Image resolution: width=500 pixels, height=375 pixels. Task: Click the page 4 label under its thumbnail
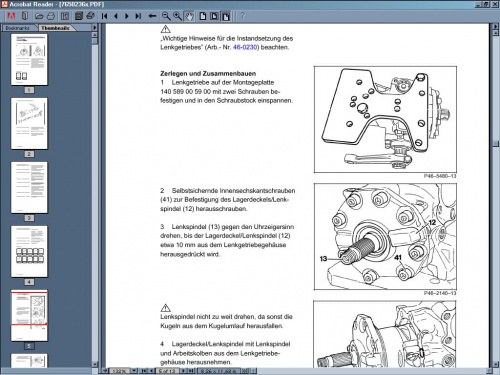[x=29, y=282]
